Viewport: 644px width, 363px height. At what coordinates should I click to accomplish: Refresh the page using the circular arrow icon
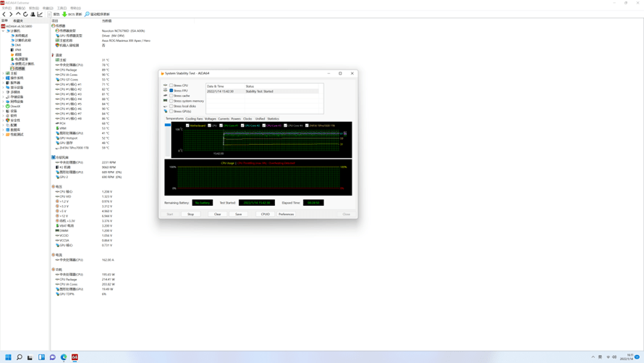(25, 14)
